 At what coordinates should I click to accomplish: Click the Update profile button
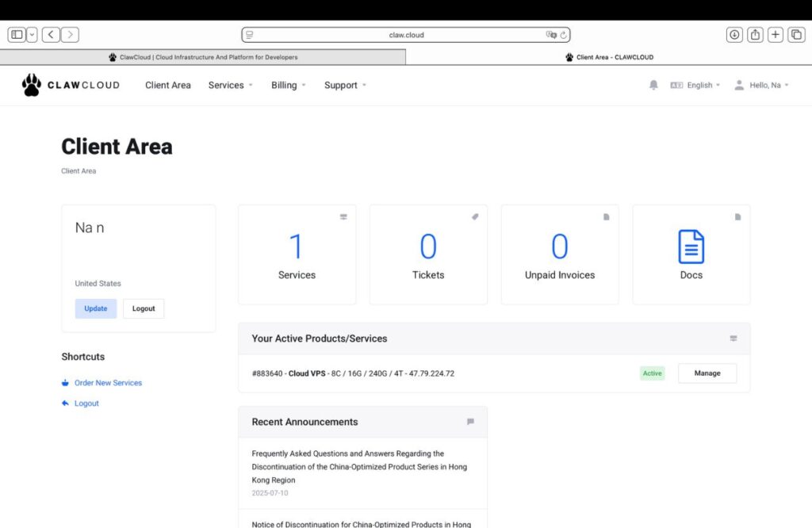pyautogui.click(x=96, y=308)
